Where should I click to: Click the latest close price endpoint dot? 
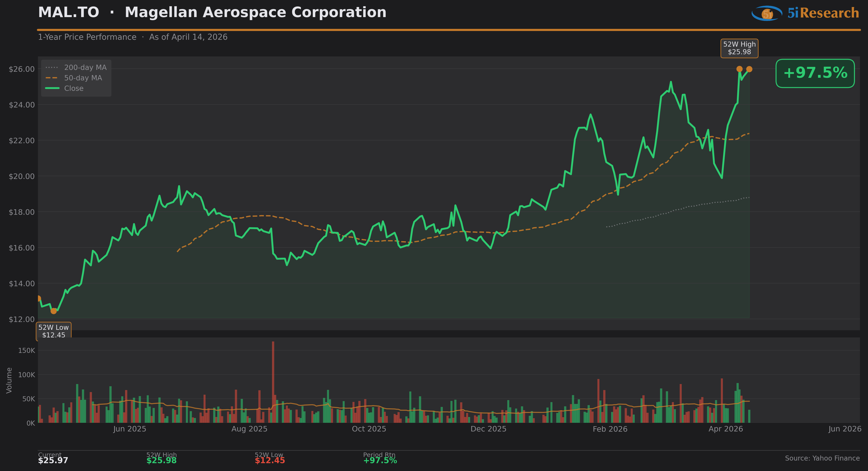(749, 69)
